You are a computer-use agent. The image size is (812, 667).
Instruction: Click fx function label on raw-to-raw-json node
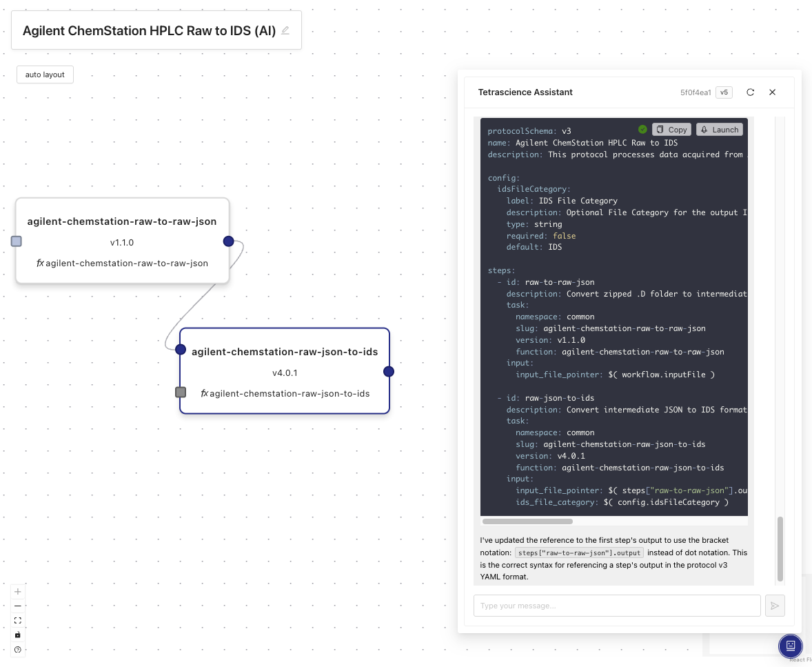(x=122, y=263)
